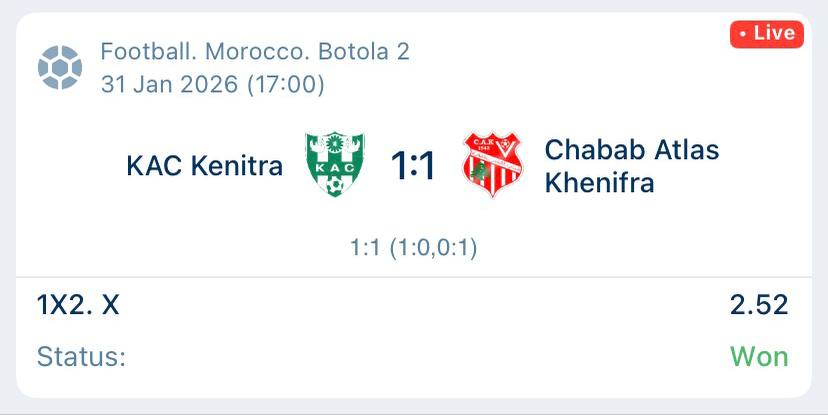This screenshot has height=415, width=828.
Task: Click the KAC Kenitra green club crest
Action: 335,165
